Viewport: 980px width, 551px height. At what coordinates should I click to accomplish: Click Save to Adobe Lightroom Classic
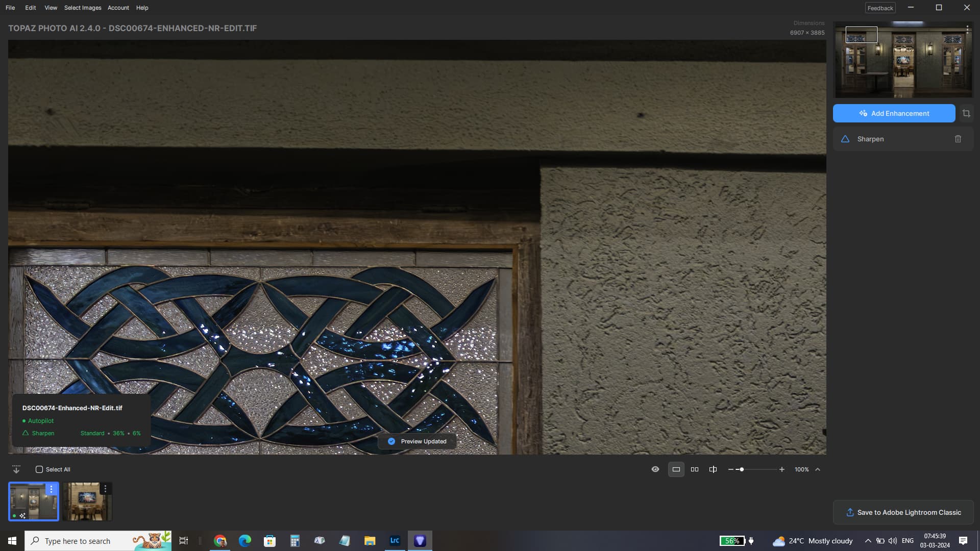(903, 512)
